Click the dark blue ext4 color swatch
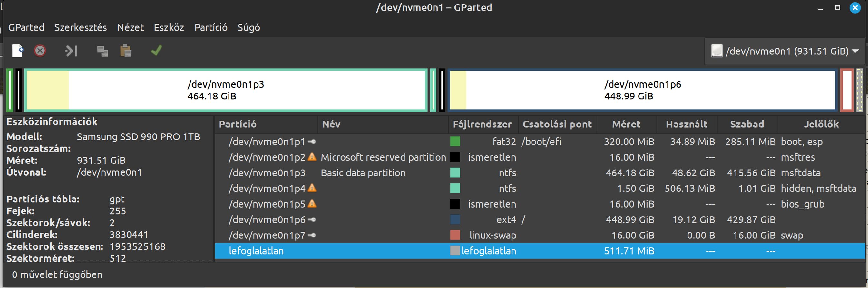Image resolution: width=868 pixels, height=288 pixels. click(x=455, y=220)
